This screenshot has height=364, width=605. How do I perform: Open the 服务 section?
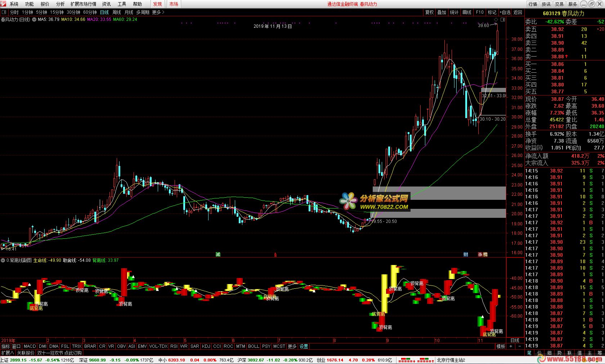(573, 4)
